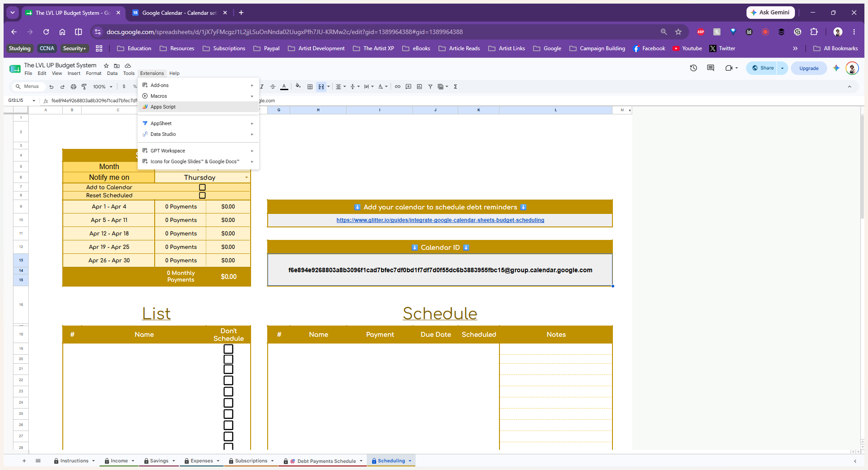Open the GPT Workspace submenu entry
This screenshot has width=868, height=470.
[198, 151]
